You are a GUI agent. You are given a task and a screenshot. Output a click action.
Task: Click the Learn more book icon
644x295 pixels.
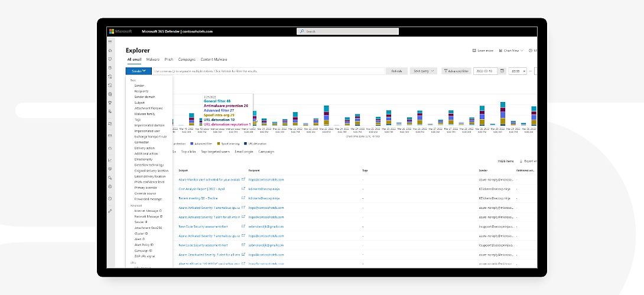point(474,51)
